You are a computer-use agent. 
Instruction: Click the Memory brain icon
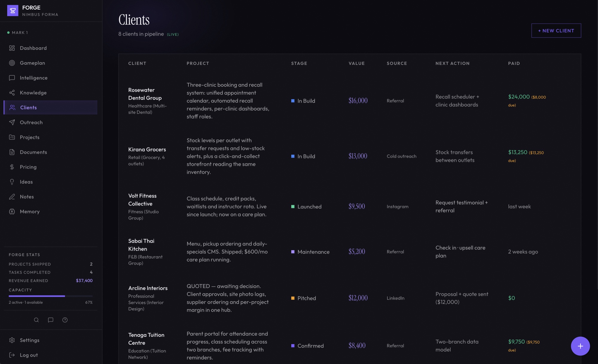pos(12,211)
